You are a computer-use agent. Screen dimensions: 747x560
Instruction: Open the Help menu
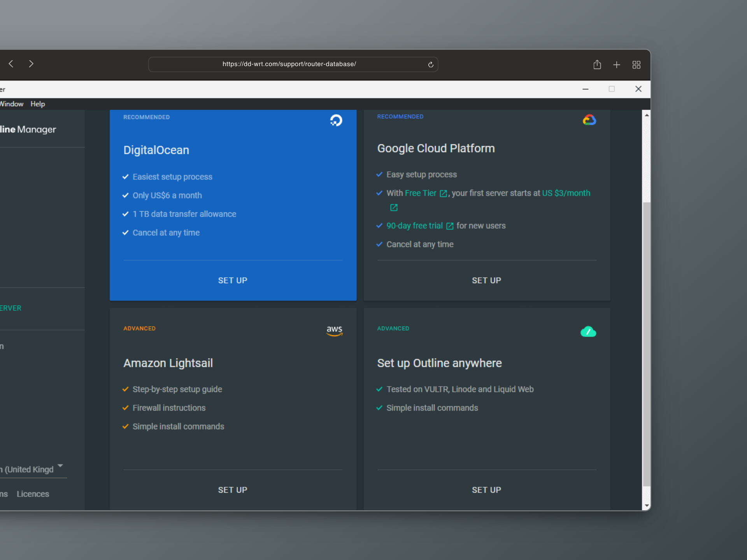[x=38, y=104]
